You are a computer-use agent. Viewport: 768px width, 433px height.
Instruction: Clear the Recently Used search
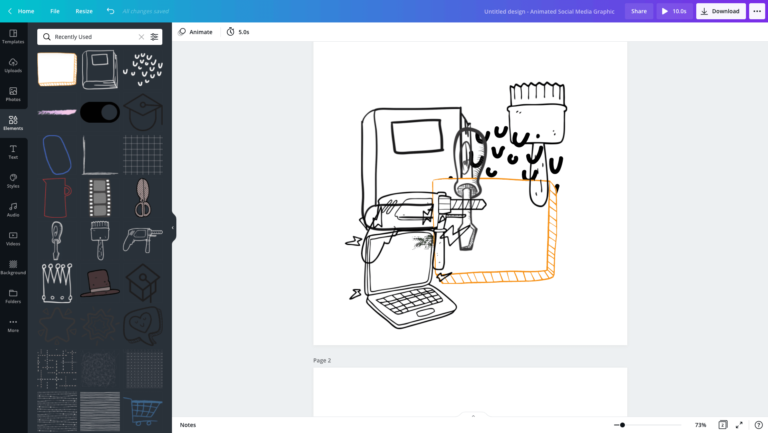point(141,36)
